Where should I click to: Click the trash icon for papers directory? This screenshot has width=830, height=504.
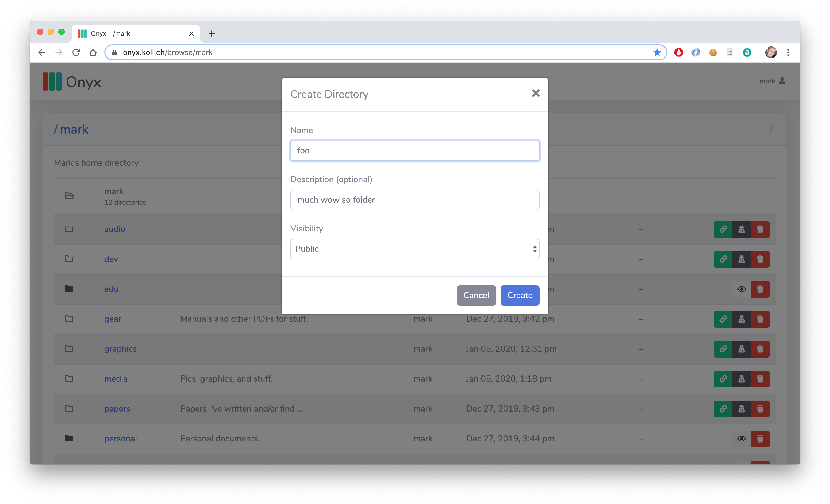[x=760, y=409]
